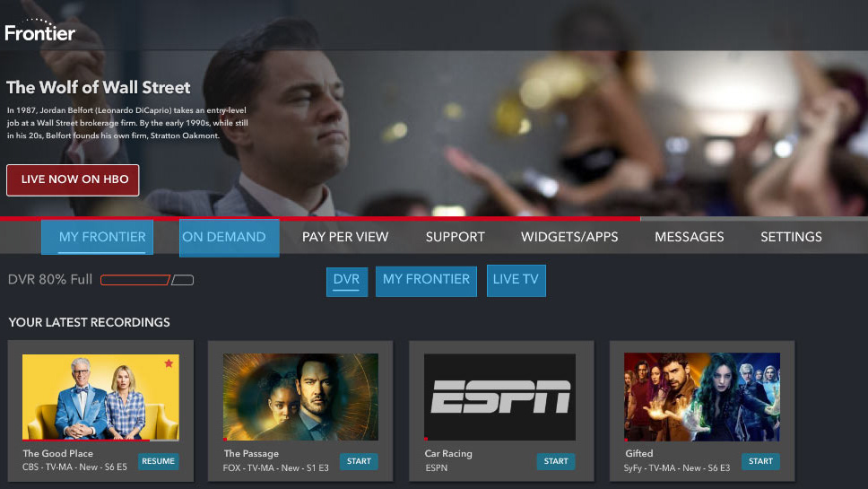Click LIVE NOW ON HBO button
868x489 pixels.
tap(73, 180)
